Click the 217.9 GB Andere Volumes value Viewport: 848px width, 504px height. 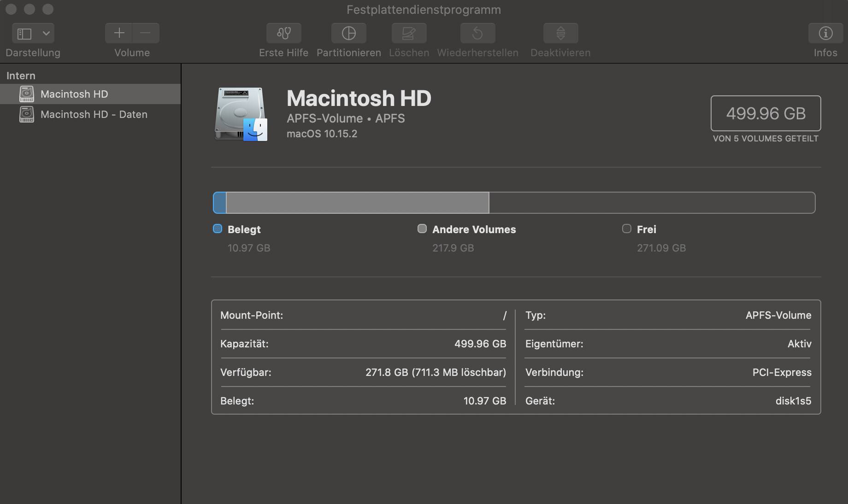453,248
